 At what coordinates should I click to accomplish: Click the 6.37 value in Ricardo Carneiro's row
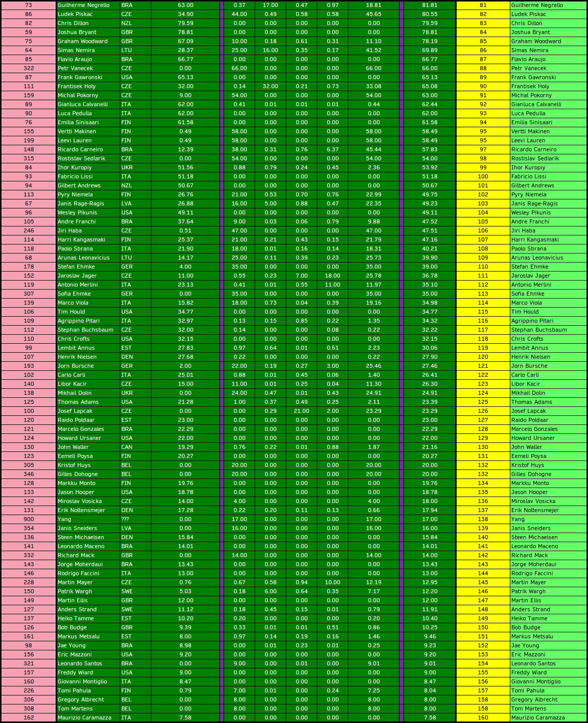(332, 149)
